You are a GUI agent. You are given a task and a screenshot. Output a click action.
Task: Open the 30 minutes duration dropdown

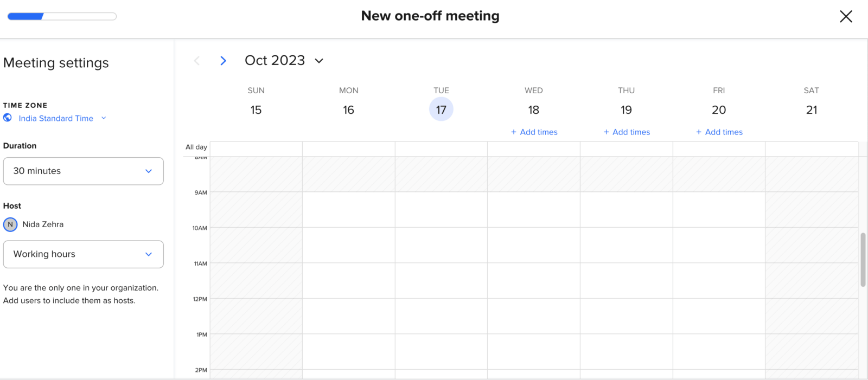(x=84, y=171)
